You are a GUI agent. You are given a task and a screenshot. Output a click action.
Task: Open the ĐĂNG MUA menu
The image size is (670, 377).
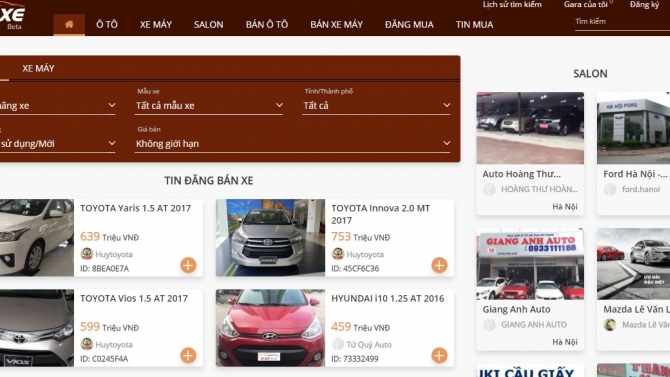pos(409,24)
